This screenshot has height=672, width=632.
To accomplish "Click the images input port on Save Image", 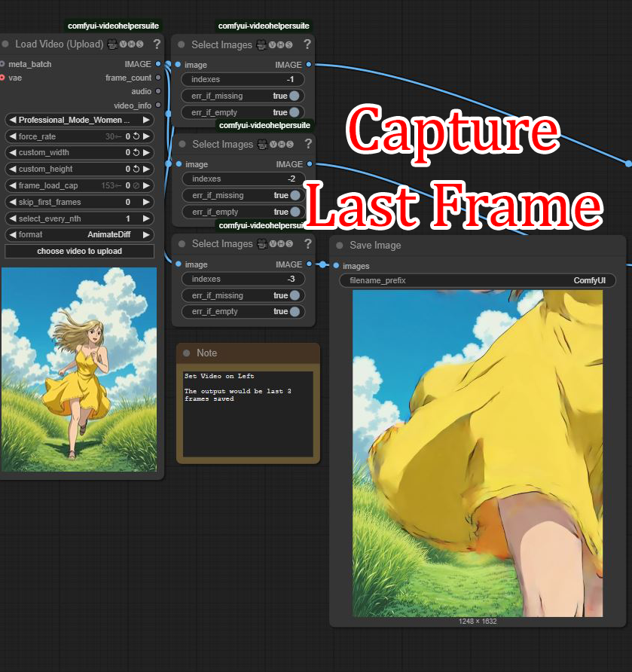I will [337, 266].
